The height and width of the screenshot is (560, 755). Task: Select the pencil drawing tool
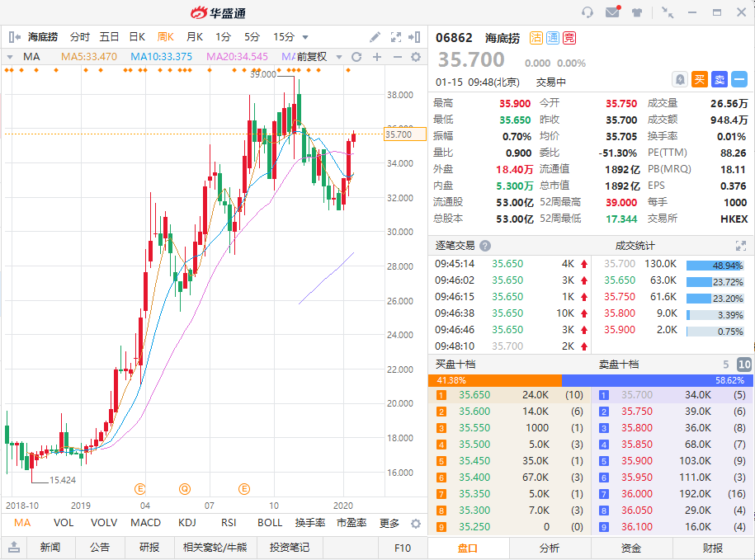click(375, 37)
